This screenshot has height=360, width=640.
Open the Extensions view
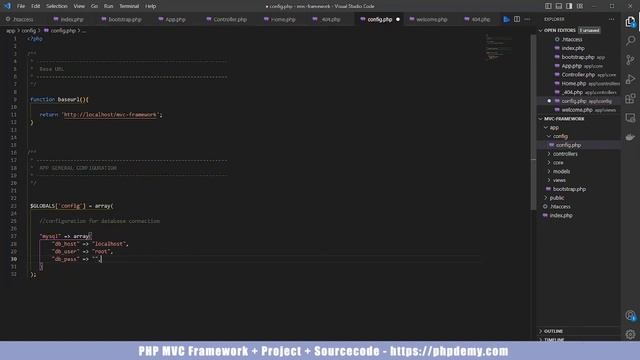(x=630, y=98)
